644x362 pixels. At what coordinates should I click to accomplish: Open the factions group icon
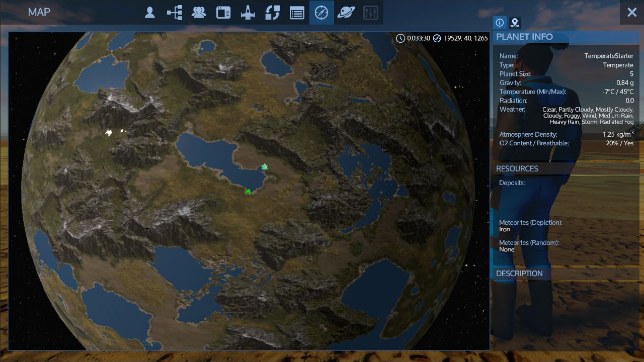(x=199, y=13)
